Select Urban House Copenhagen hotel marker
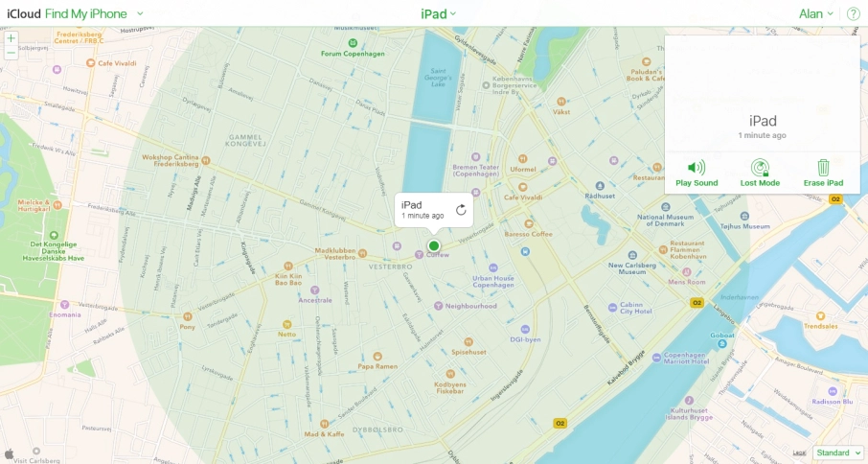Screen dimensions: 868x464 point(492,268)
